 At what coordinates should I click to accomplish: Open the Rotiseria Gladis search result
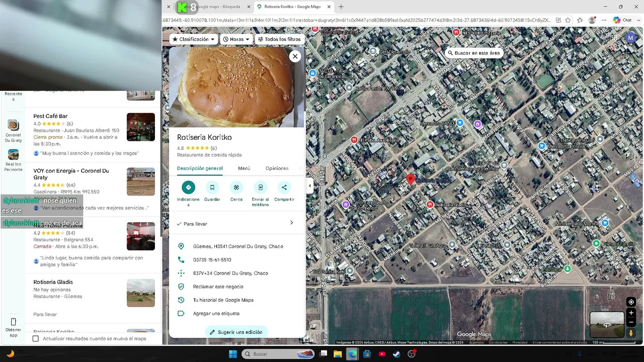[x=94, y=298]
